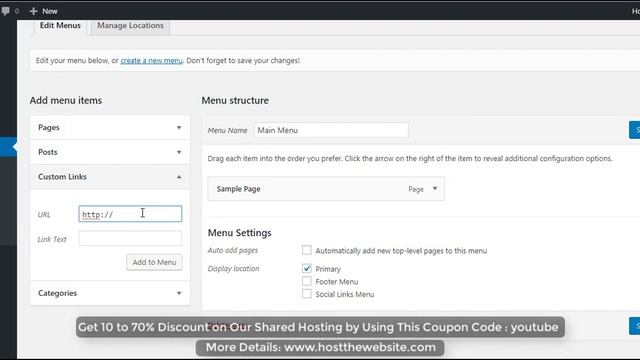This screenshot has height=360, width=640.
Task: Follow the create a new menu link
Action: [151, 60]
